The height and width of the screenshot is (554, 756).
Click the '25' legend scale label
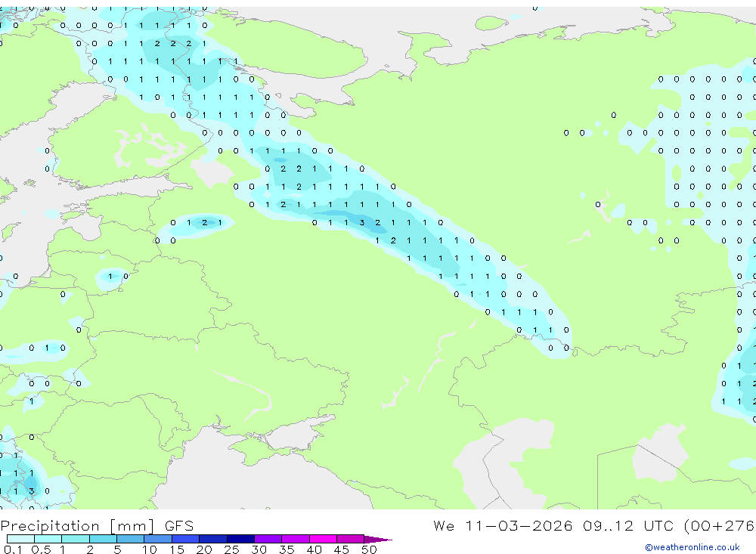[x=231, y=549]
